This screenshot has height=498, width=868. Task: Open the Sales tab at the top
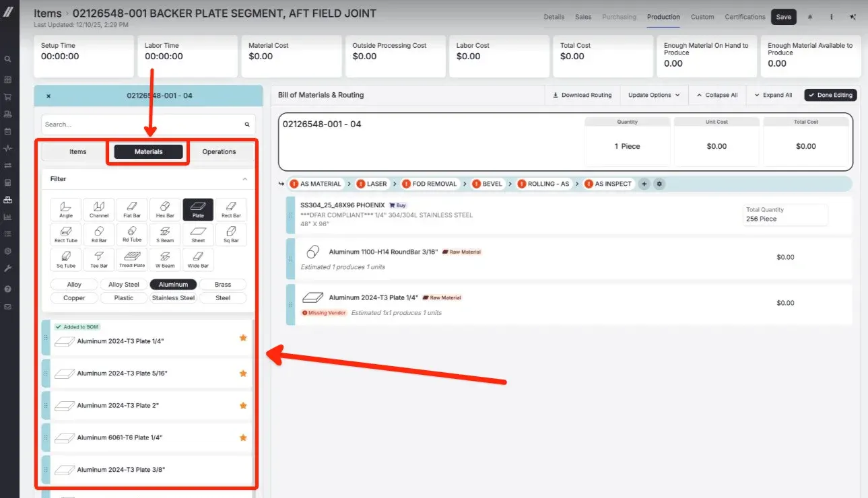tap(582, 17)
